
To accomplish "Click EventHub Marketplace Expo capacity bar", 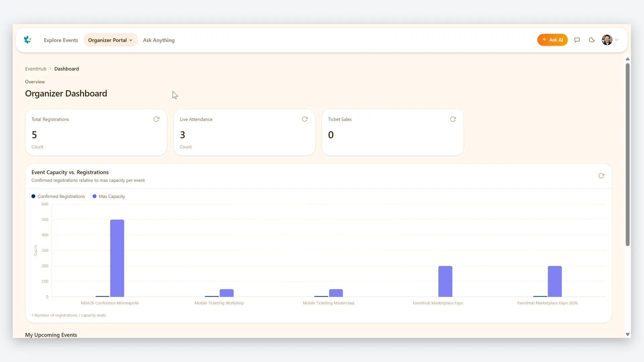I will click(x=445, y=281).
